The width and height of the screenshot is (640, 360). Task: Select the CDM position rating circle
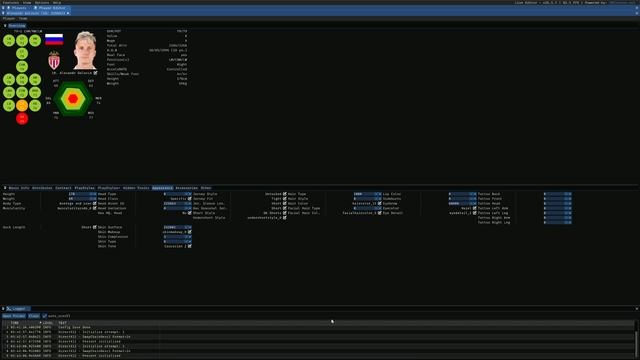coord(22,92)
